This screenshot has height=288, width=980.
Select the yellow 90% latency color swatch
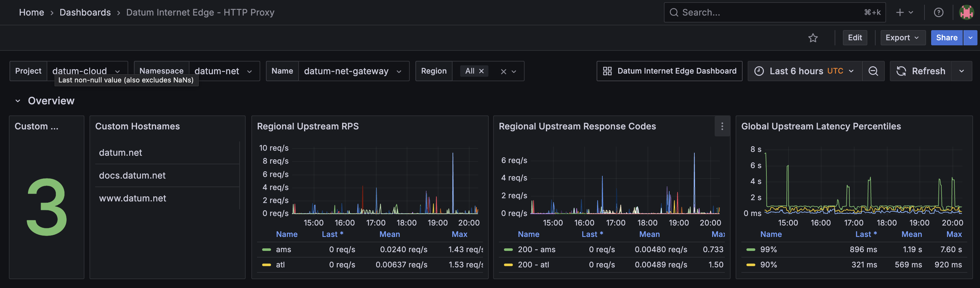pos(751,265)
